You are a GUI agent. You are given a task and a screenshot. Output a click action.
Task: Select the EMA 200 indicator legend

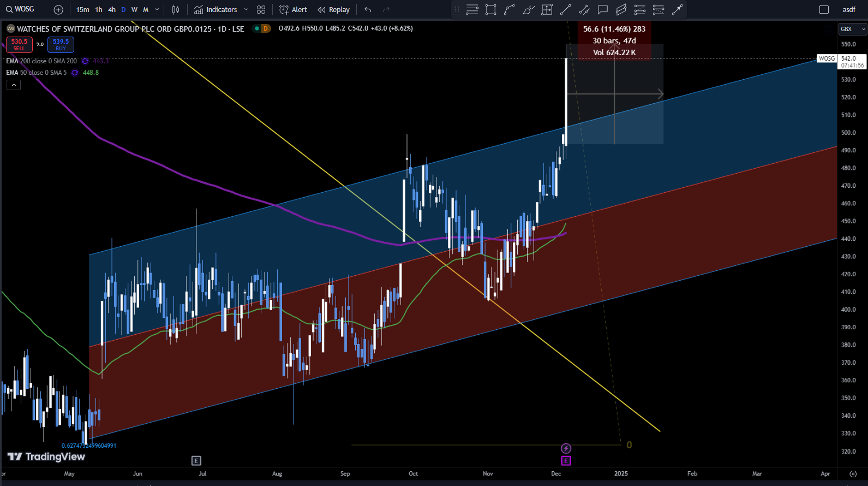pyautogui.click(x=41, y=61)
